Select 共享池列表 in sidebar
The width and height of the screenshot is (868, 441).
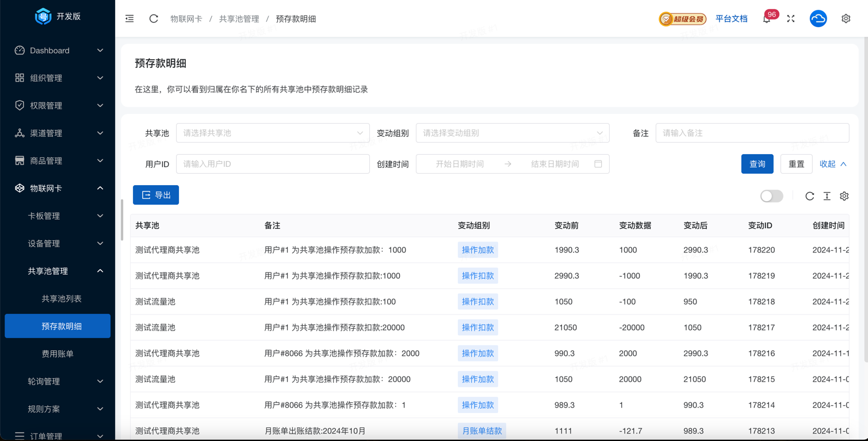[62, 299]
